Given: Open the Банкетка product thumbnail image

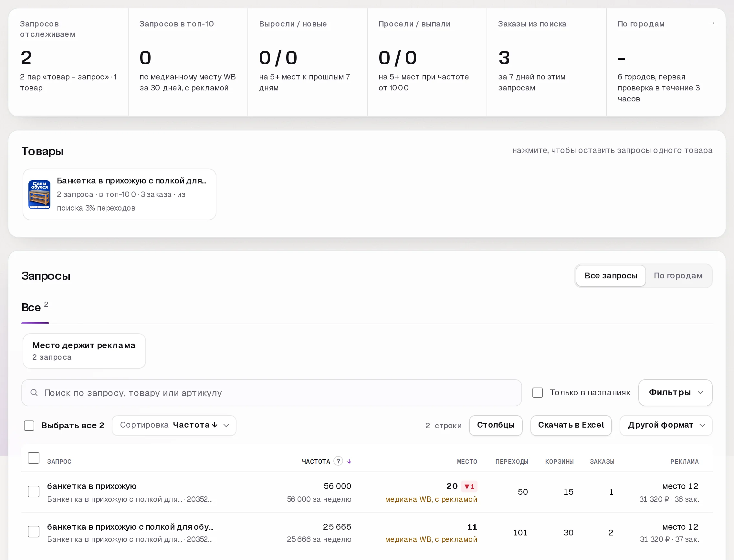Looking at the screenshot, I should (x=39, y=195).
